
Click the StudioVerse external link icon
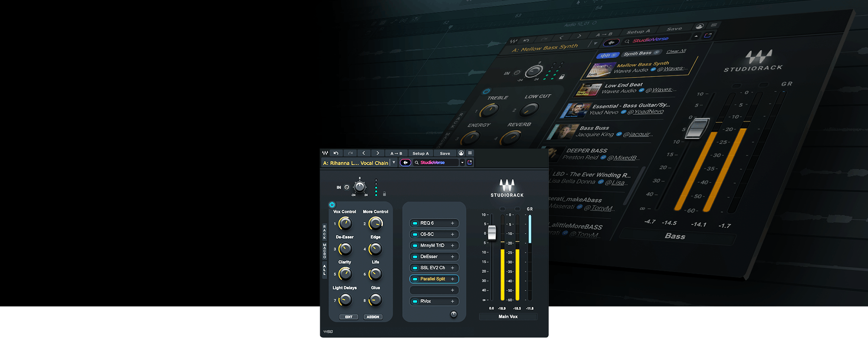[x=470, y=163]
